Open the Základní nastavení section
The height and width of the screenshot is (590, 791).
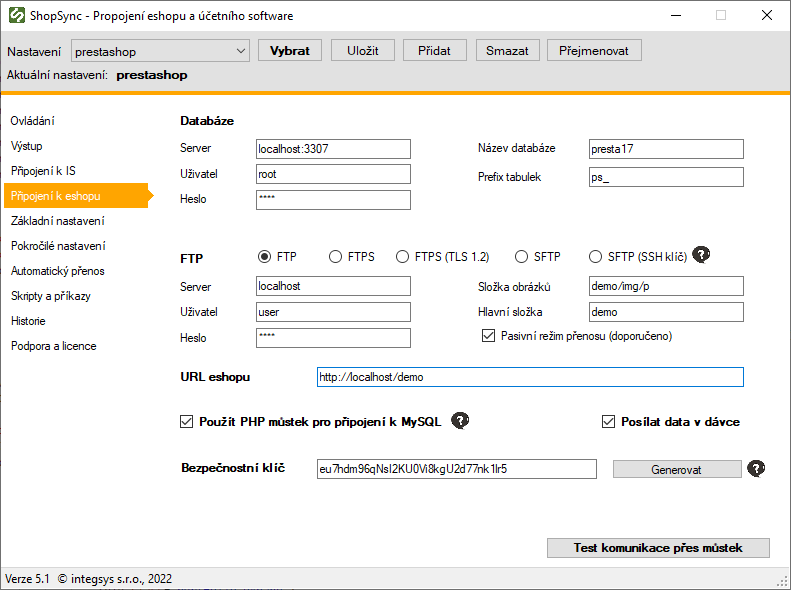[57, 221]
